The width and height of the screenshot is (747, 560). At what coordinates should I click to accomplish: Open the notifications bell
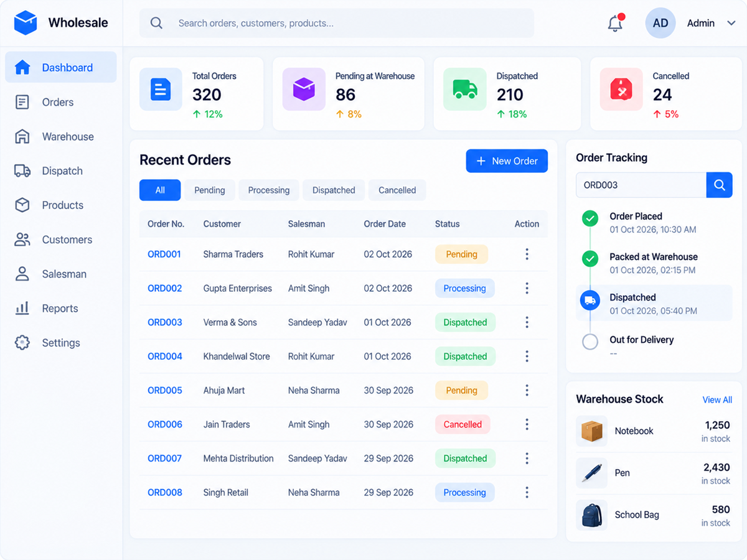coord(615,23)
